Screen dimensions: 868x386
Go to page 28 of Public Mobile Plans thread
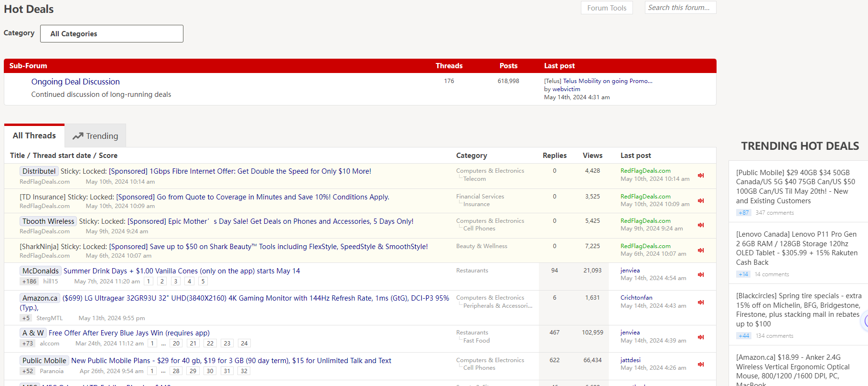click(176, 371)
